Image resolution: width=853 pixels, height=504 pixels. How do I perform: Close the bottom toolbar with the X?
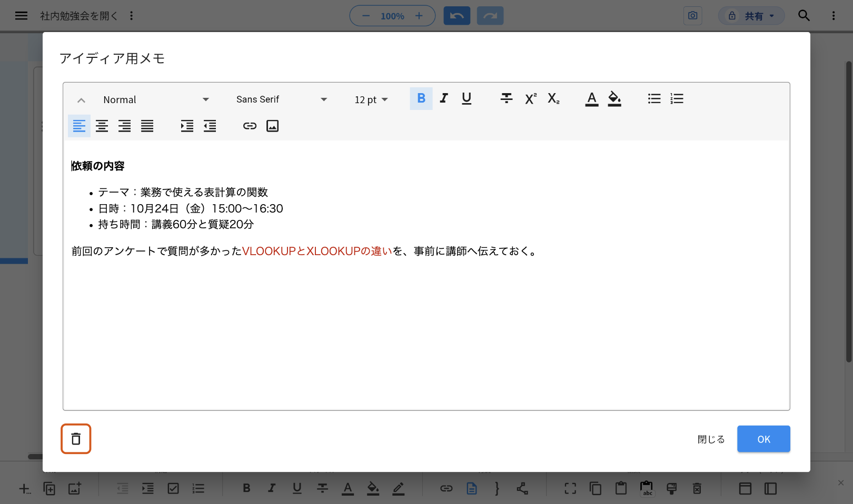[x=841, y=482]
